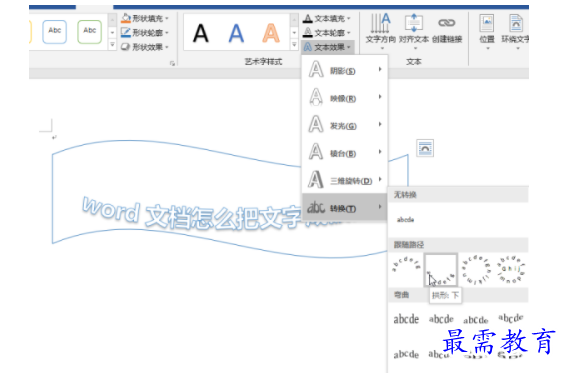Image resolution: width=564 pixels, height=373 pixels.
Task: Open the Reflection (映像) submenu
Action: (x=345, y=97)
